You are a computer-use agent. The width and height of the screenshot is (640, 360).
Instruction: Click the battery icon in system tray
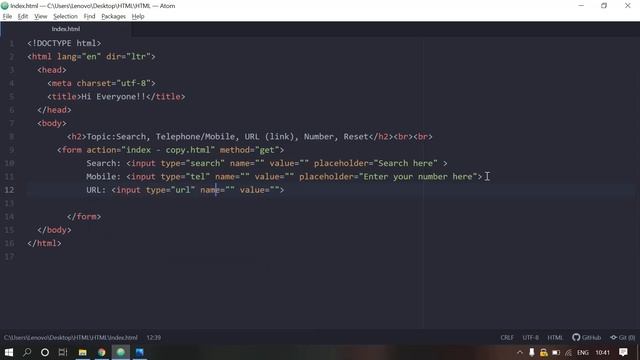pyautogui.click(x=556, y=353)
